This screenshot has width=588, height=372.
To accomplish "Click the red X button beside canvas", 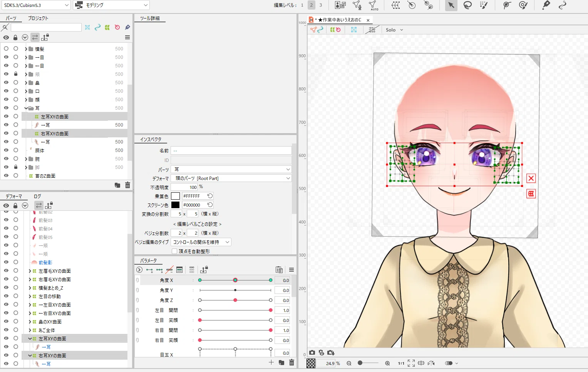I will 531,178.
